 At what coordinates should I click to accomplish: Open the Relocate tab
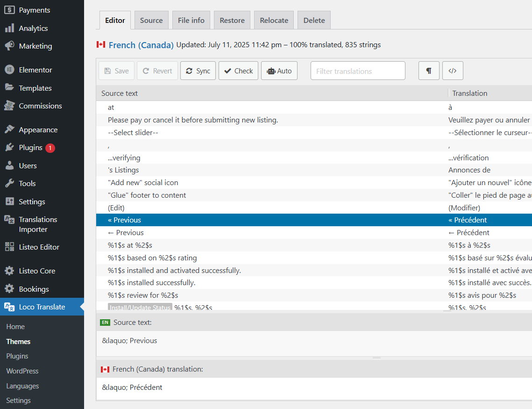click(274, 21)
